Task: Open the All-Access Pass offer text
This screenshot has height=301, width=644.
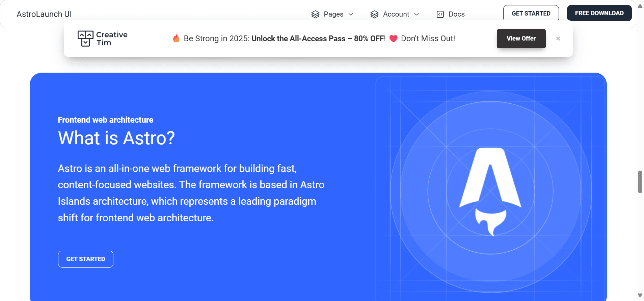Action: coord(318,39)
